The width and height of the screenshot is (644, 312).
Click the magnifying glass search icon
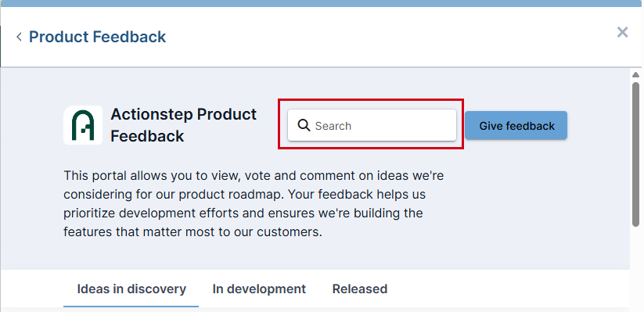click(x=304, y=125)
